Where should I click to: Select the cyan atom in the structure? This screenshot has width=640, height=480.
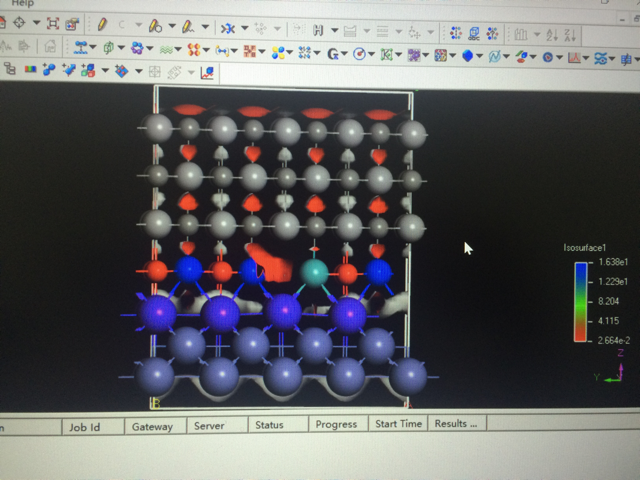314,273
